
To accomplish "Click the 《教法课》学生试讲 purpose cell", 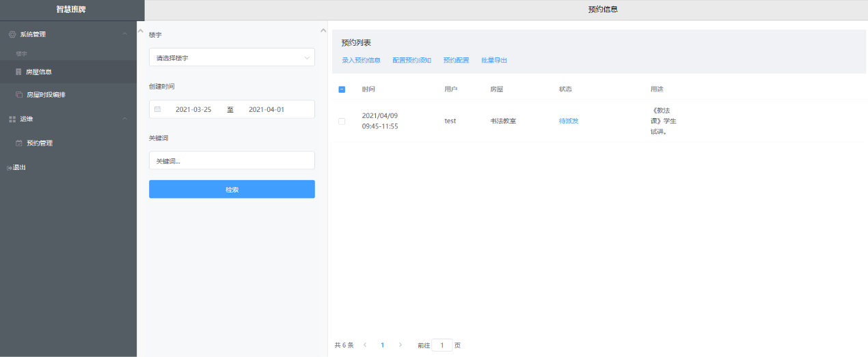I will click(x=663, y=121).
